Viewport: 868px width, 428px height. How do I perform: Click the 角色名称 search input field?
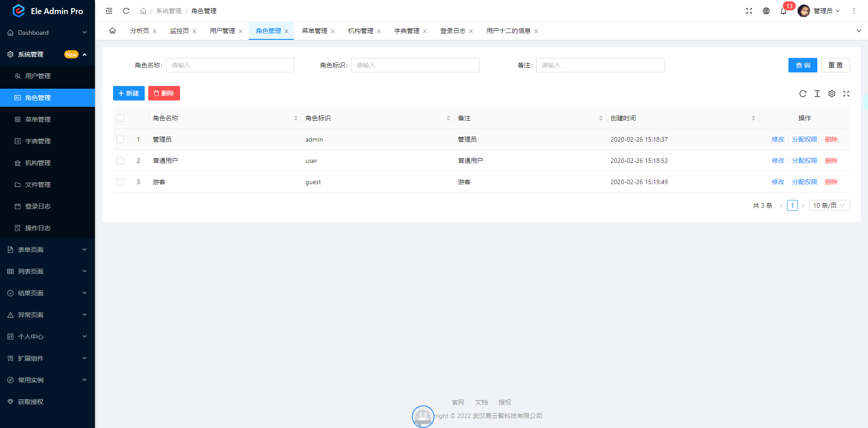230,65
